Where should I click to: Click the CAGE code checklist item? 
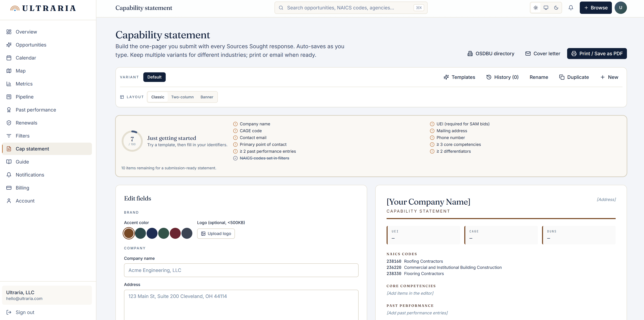click(x=248, y=131)
